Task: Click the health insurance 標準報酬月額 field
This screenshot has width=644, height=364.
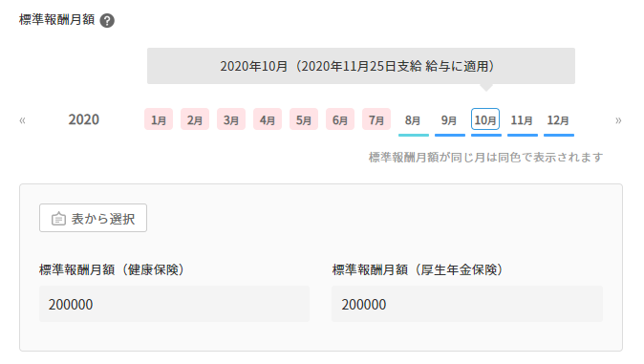Action: tap(174, 304)
